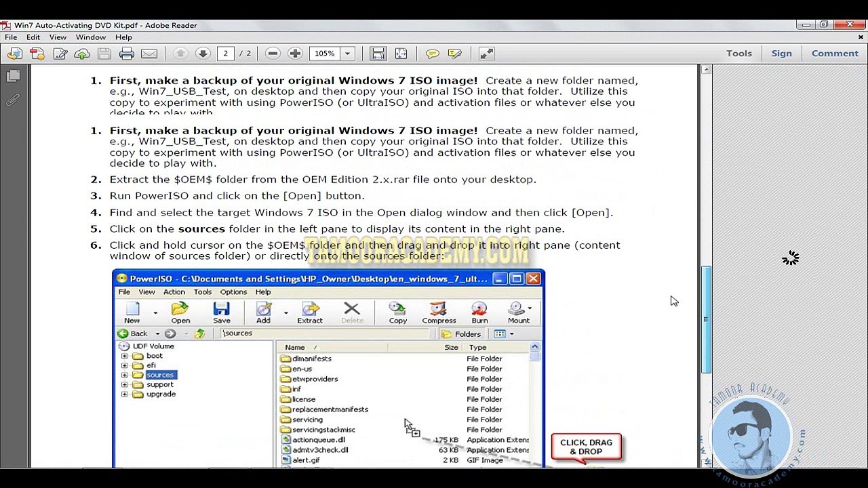The image size is (868, 488).
Task: Open the zoom level dropdown arrow
Action: (x=347, y=54)
